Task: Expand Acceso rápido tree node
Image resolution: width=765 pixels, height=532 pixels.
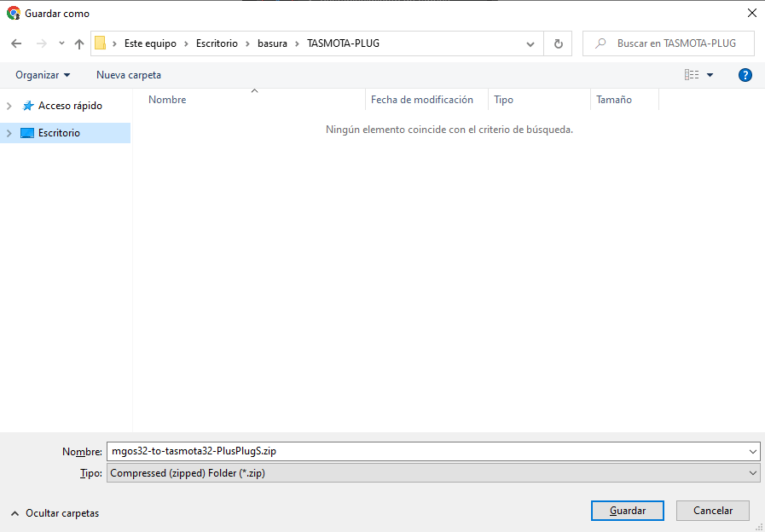Action: tap(9, 106)
